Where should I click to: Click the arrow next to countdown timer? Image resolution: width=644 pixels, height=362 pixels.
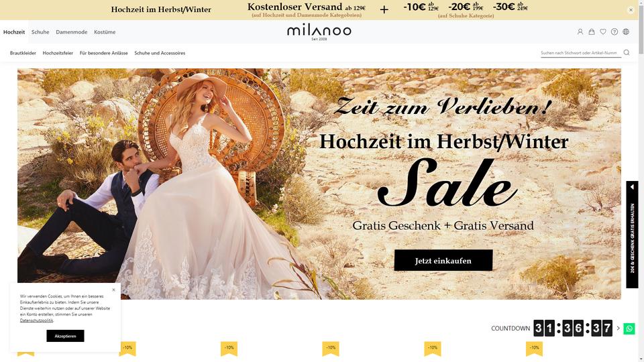[x=618, y=328]
